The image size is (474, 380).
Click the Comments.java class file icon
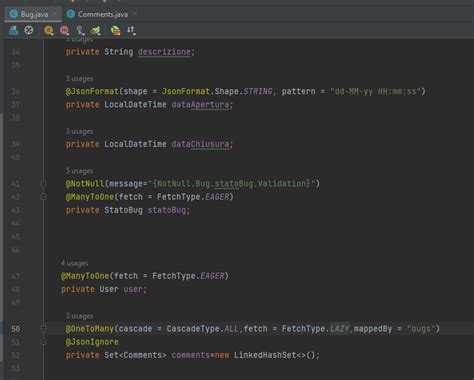(x=71, y=14)
